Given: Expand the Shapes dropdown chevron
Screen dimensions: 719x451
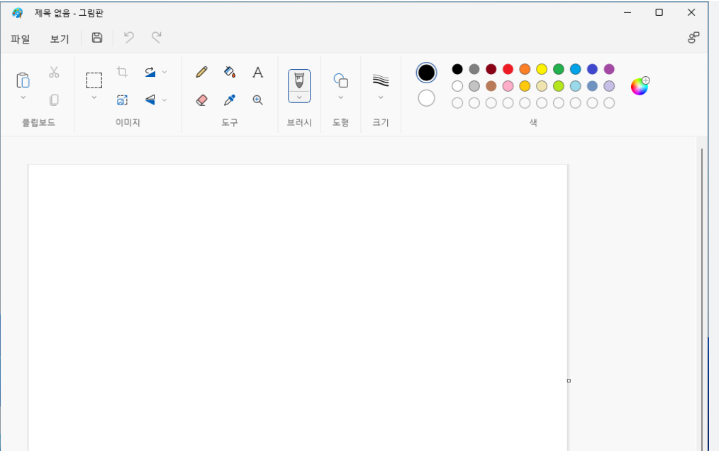Looking at the screenshot, I should point(341,97).
